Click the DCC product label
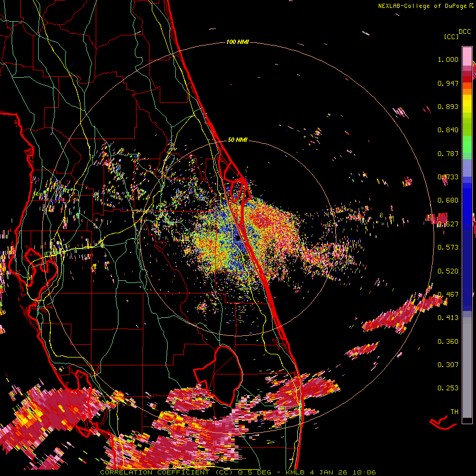This screenshot has height=476, width=476. click(x=464, y=32)
